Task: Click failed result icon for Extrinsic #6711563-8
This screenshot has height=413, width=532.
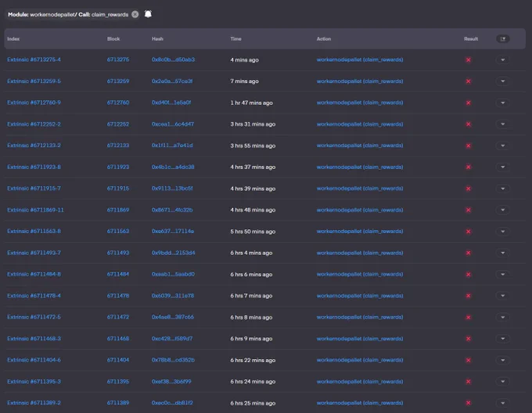Action: click(468, 232)
